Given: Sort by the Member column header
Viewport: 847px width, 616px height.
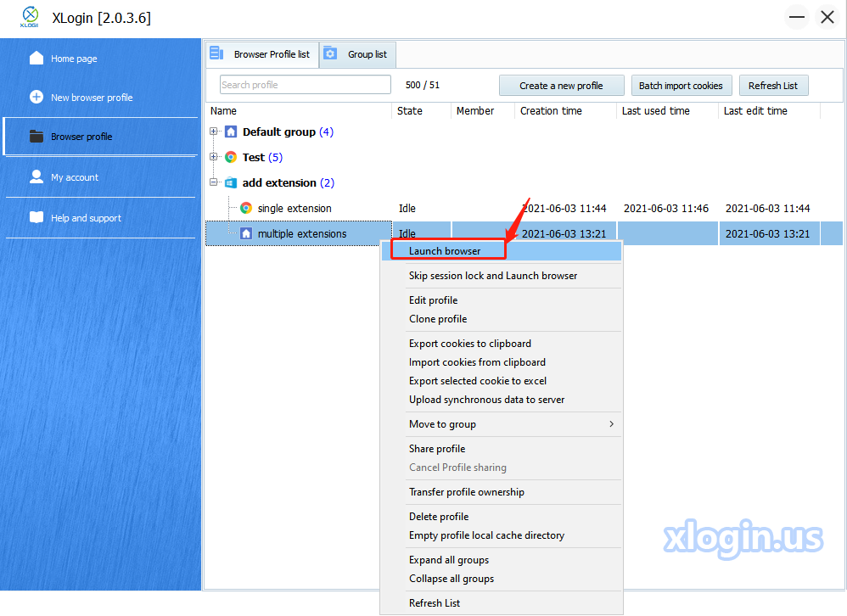Looking at the screenshot, I should [x=483, y=110].
